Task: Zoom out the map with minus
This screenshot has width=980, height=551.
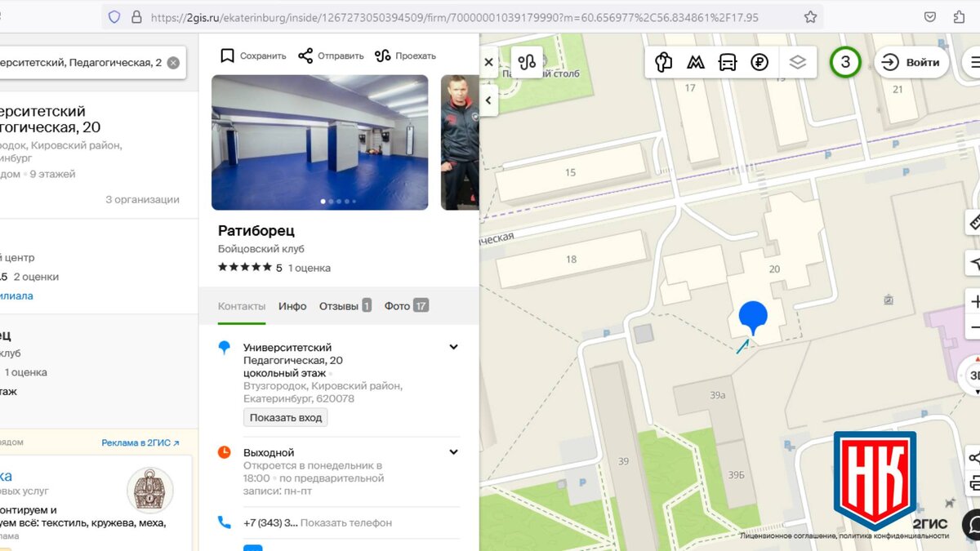Action: (974, 328)
